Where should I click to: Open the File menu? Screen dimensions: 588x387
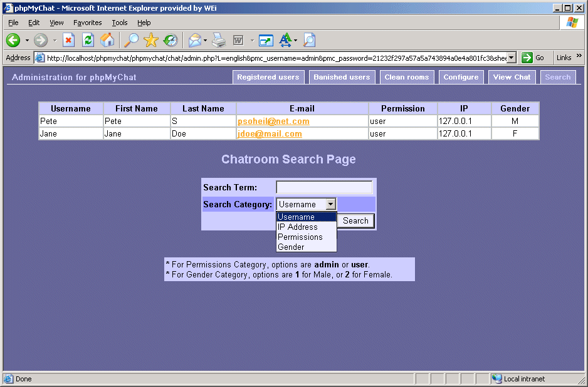[13, 23]
